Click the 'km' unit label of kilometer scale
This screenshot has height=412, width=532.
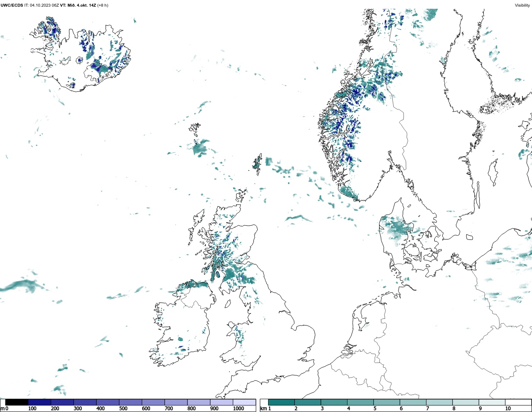263,409
